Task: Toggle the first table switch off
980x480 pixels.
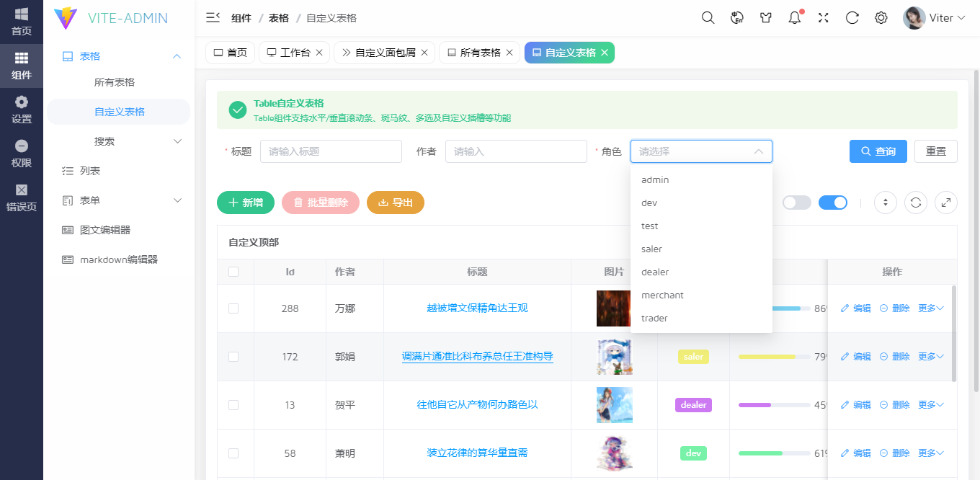Action: tap(796, 203)
